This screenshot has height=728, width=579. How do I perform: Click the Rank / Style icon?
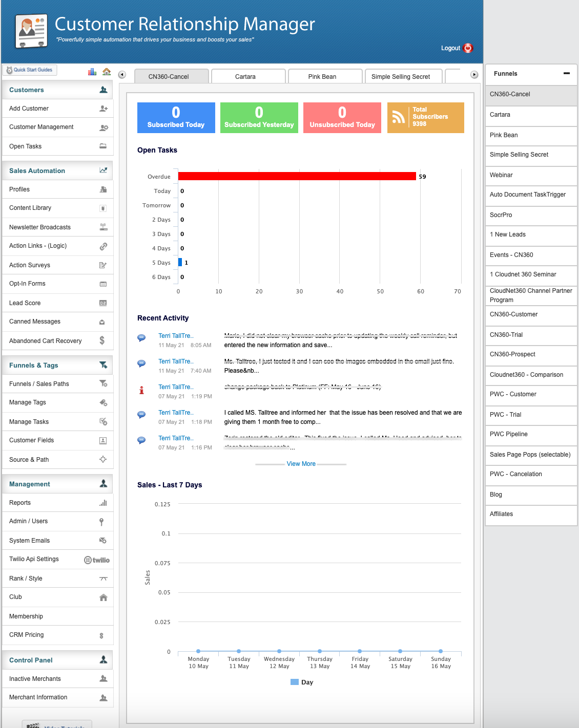tap(103, 579)
